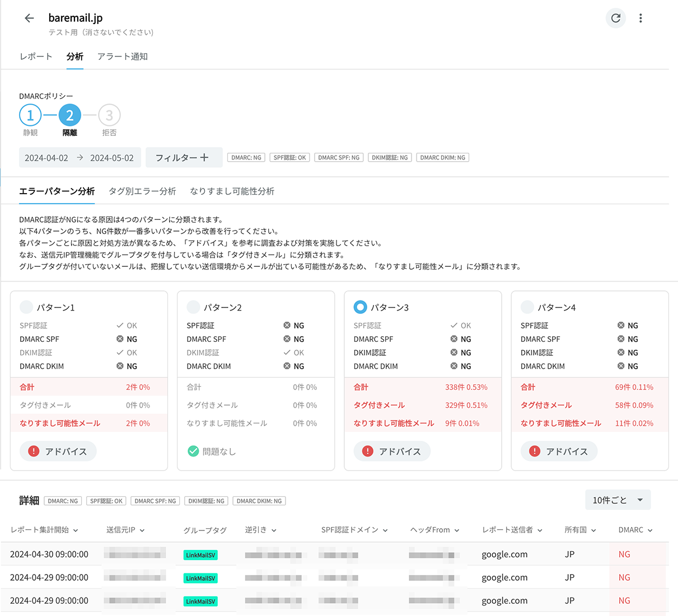Select DMARC policy step 2 隔離
This screenshot has height=616, width=678.
pos(70,115)
